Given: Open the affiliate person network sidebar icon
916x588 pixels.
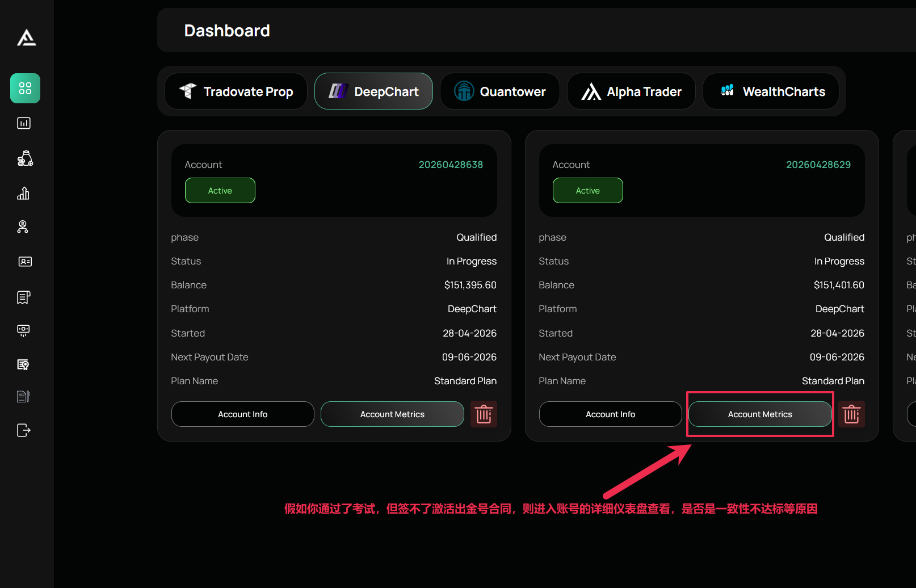Looking at the screenshot, I should tap(23, 227).
